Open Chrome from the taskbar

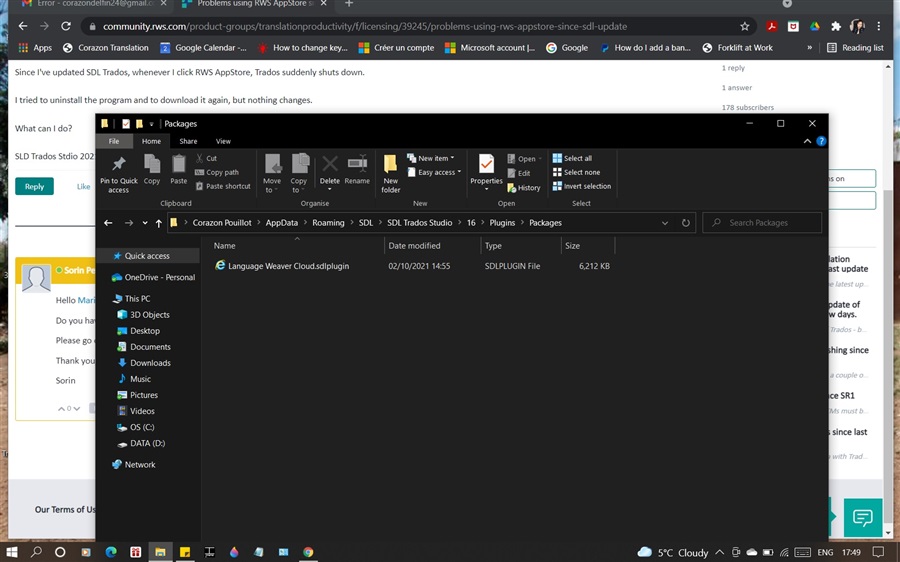(x=308, y=552)
